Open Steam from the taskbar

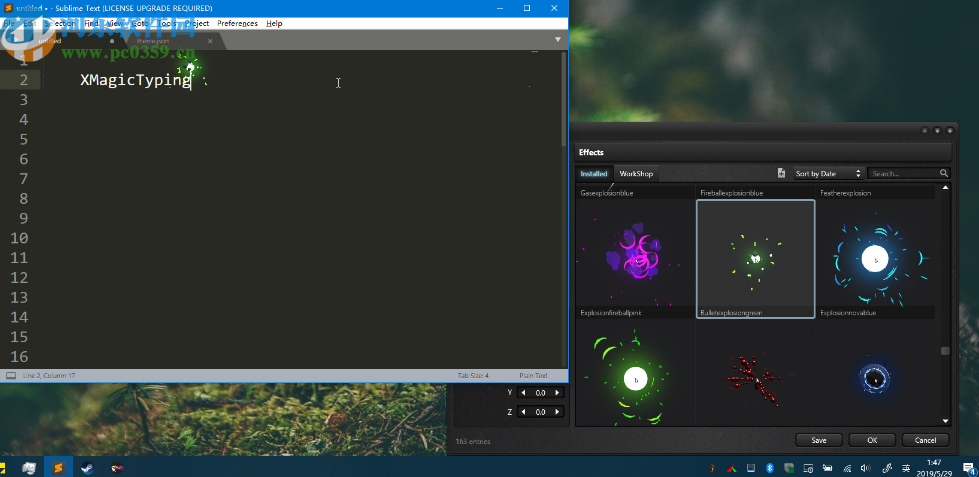87,466
